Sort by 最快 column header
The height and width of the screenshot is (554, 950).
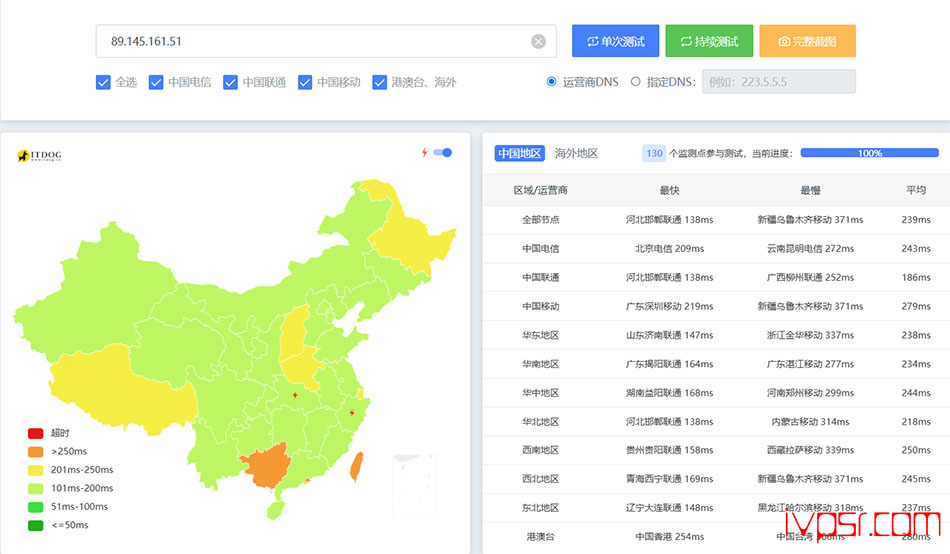click(669, 190)
